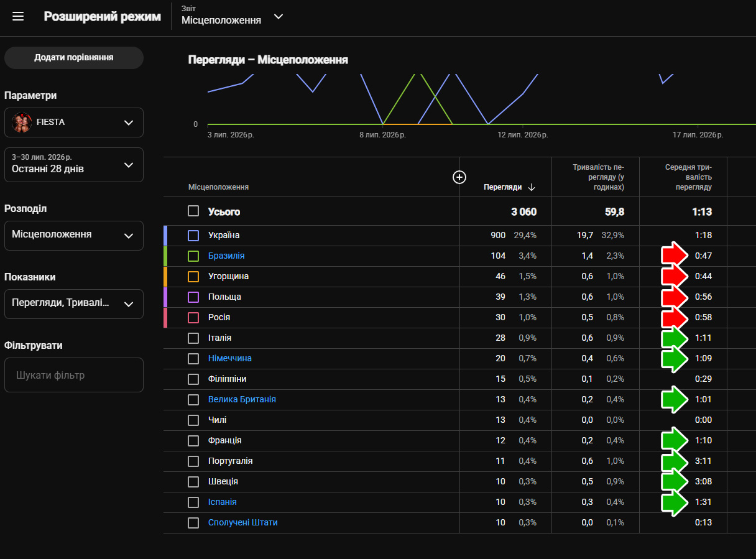Click the Шукати фільтр input field
756x559 pixels.
[74, 375]
